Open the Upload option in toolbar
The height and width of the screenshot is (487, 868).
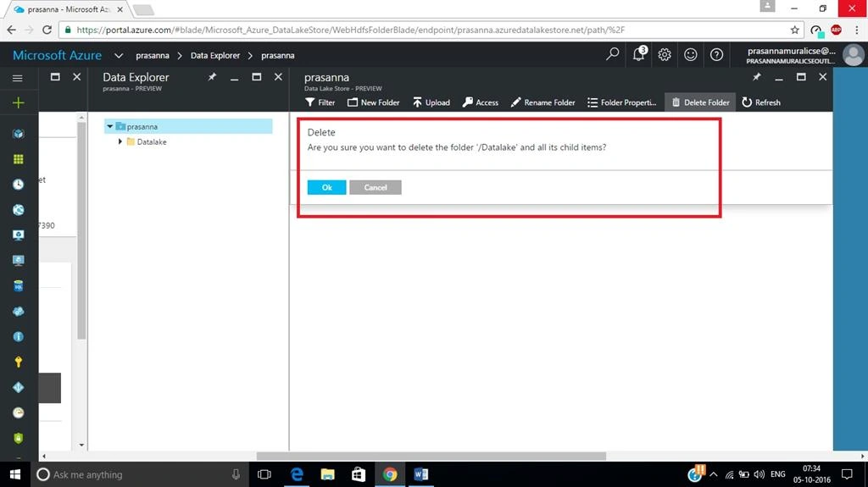pos(431,102)
